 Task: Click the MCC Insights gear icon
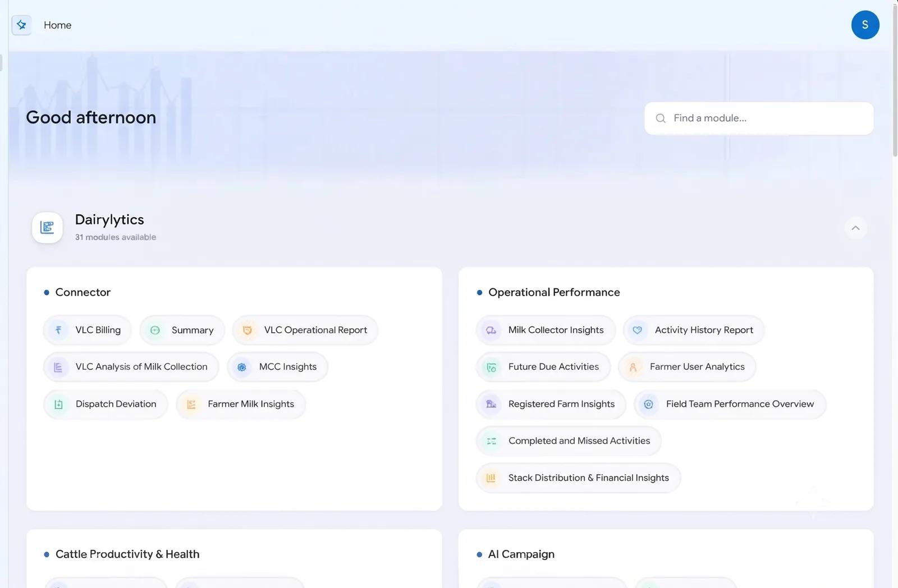click(242, 367)
